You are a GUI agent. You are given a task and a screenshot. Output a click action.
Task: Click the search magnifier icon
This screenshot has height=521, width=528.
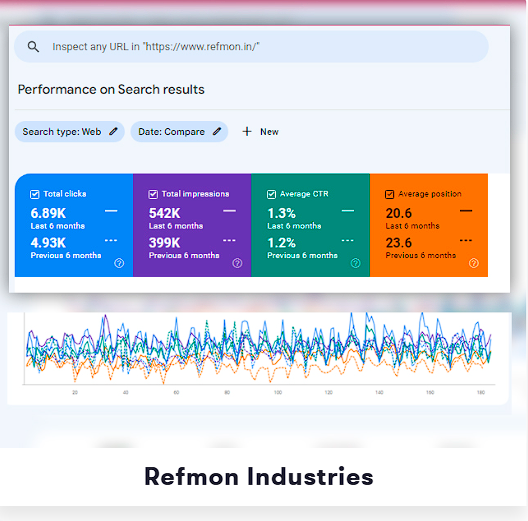[33, 46]
